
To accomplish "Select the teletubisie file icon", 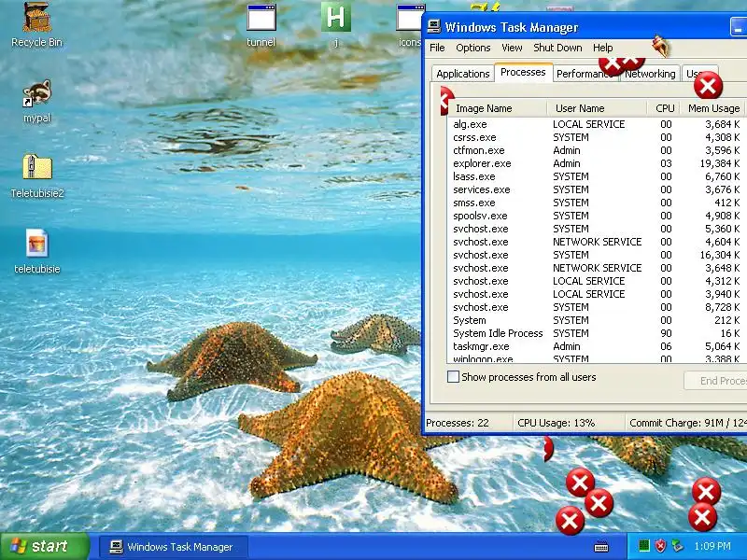I will (37, 251).
